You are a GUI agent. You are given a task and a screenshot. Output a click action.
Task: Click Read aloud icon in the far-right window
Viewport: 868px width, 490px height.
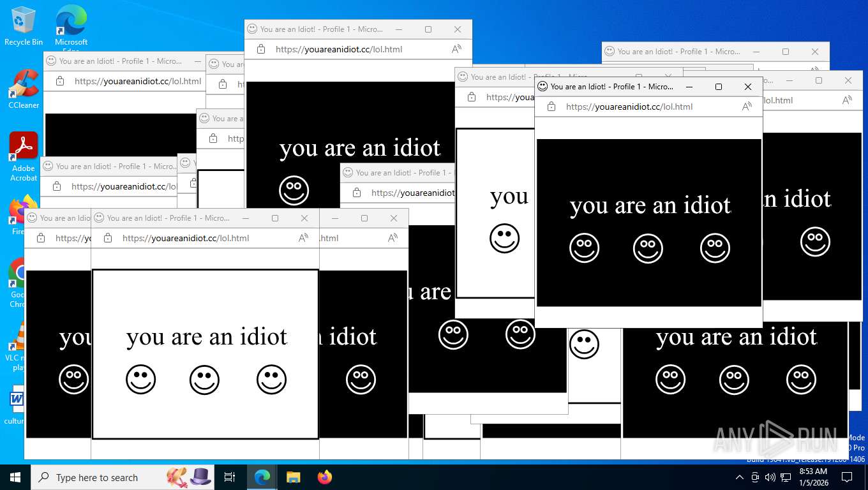[847, 100]
